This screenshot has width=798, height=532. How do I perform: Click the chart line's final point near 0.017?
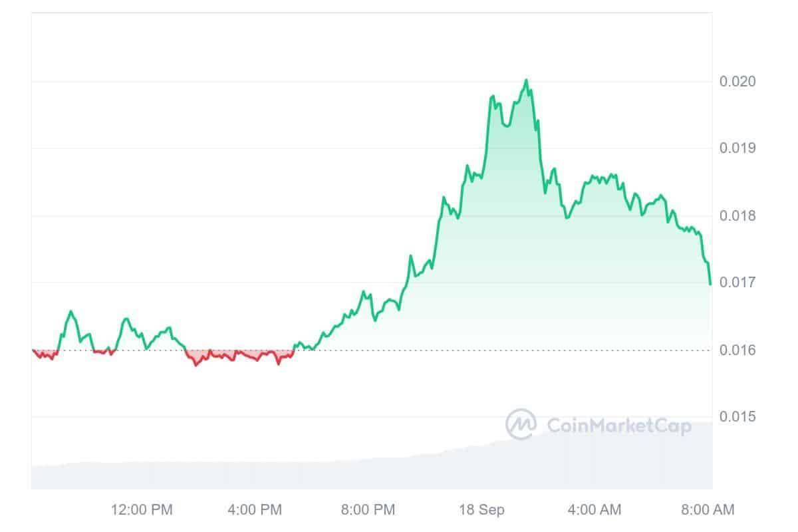click(710, 284)
